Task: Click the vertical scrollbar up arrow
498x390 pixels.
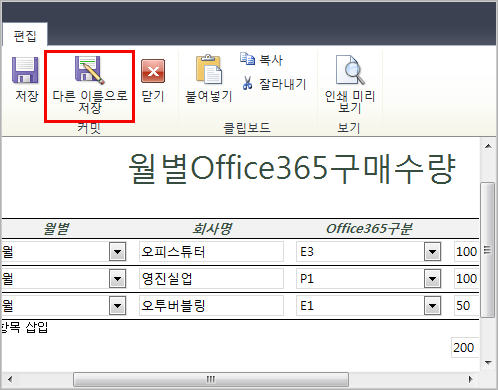Action: [x=488, y=146]
